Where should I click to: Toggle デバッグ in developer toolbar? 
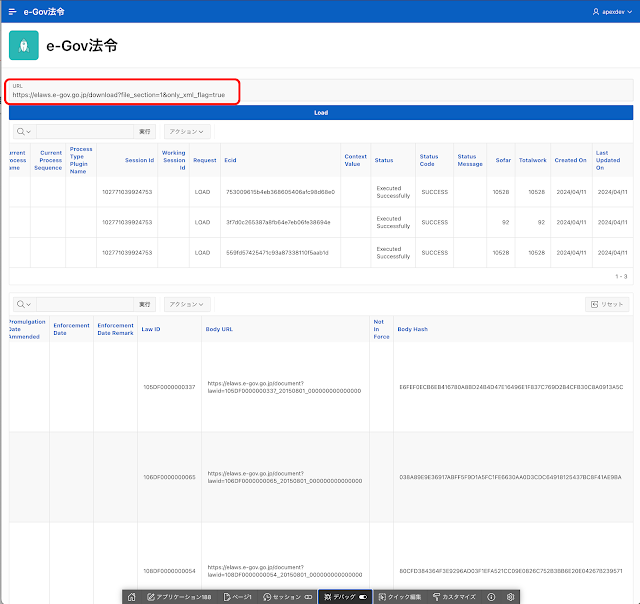pyautogui.click(x=345, y=597)
